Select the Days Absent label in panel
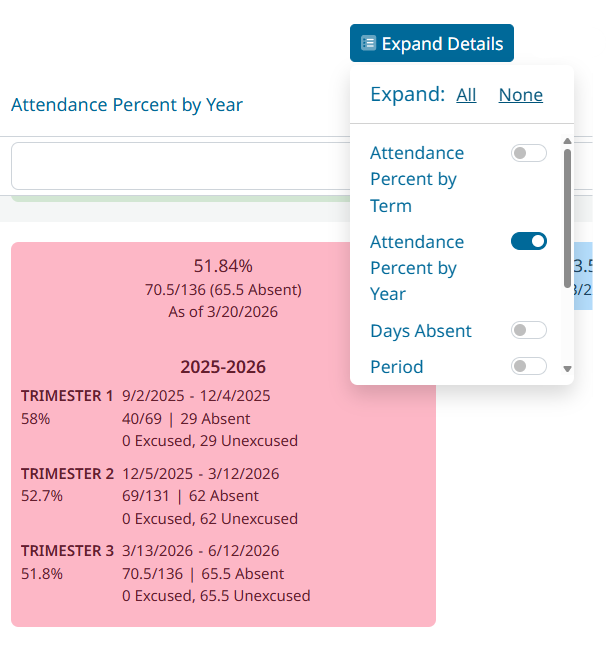The height and width of the screenshot is (646, 606). (421, 331)
